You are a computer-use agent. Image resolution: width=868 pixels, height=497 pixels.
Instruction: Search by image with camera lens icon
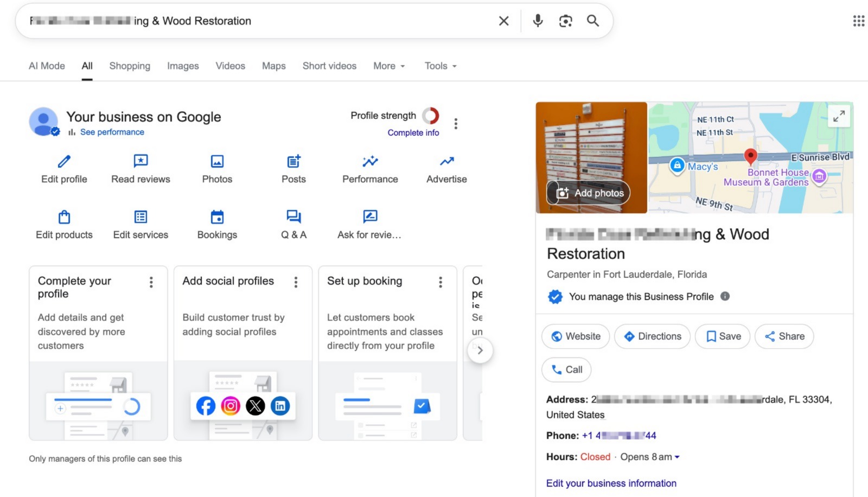565,21
